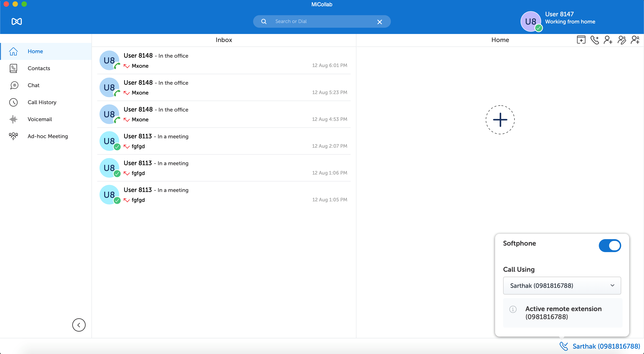This screenshot has width=644, height=354.
Task: Go to Call History
Action: coord(42,102)
